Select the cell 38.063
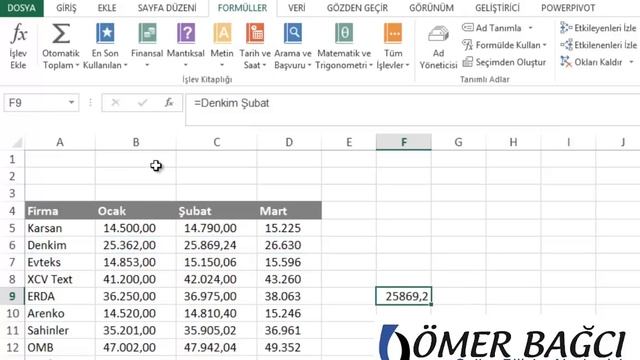Screen dimensions: 640x360 pyautogui.click(x=289, y=296)
